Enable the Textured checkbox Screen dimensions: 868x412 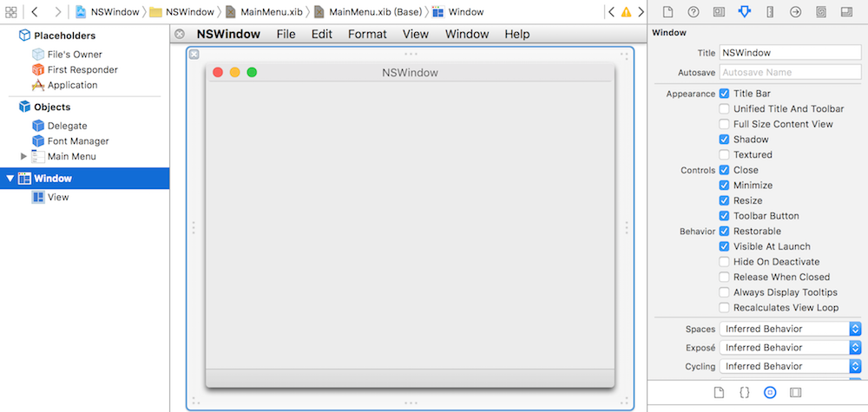pos(724,155)
